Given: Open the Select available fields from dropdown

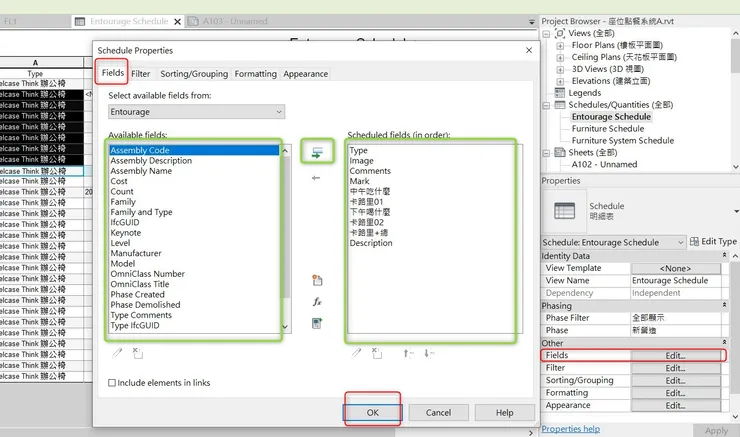Looking at the screenshot, I should point(196,112).
